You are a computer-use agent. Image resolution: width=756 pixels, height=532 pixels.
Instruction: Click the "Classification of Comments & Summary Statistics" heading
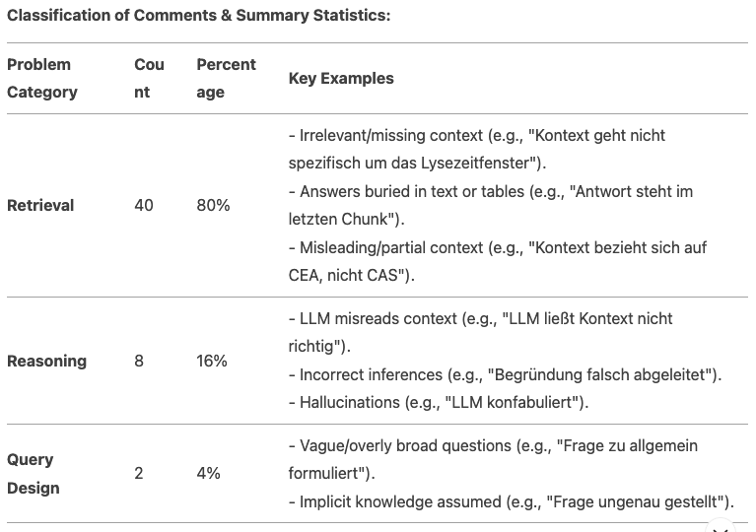(198, 16)
